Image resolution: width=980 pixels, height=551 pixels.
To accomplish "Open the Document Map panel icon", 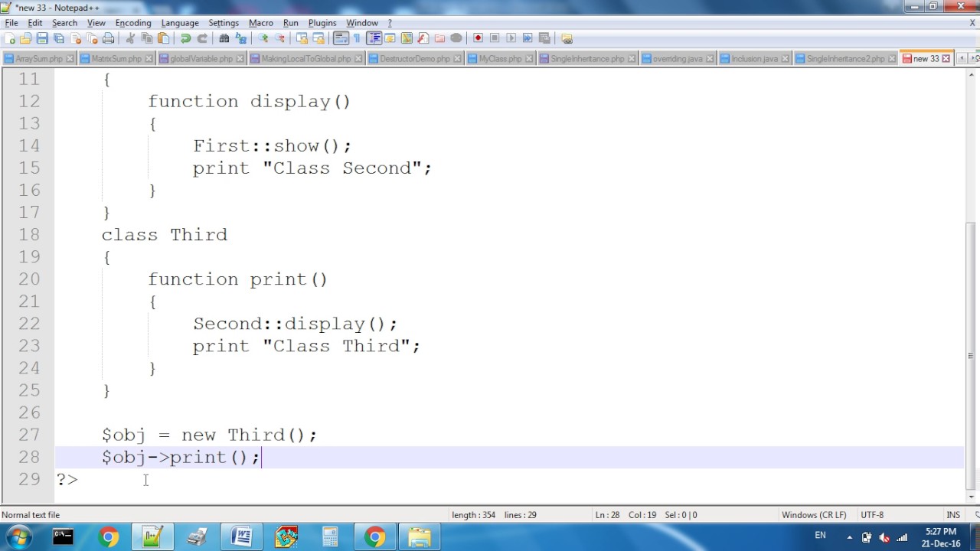I will tap(407, 38).
